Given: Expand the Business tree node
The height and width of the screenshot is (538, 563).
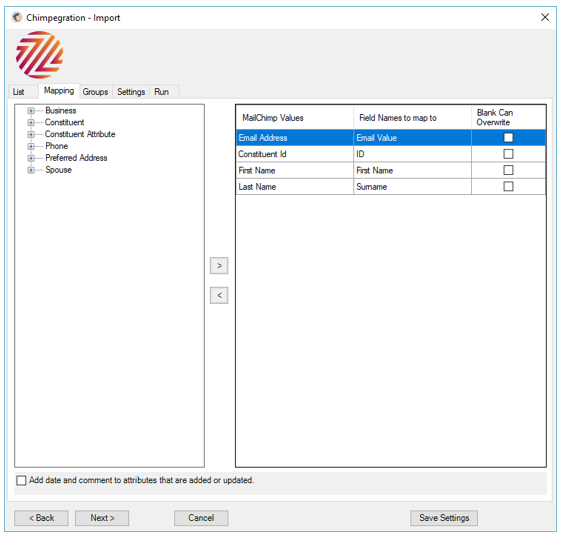Looking at the screenshot, I should click(31, 111).
